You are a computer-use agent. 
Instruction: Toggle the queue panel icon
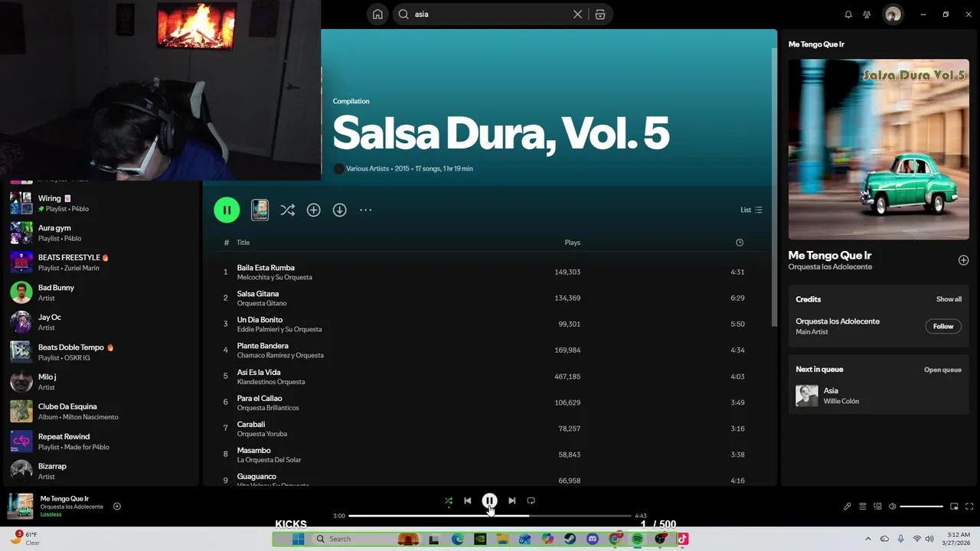coord(863,506)
